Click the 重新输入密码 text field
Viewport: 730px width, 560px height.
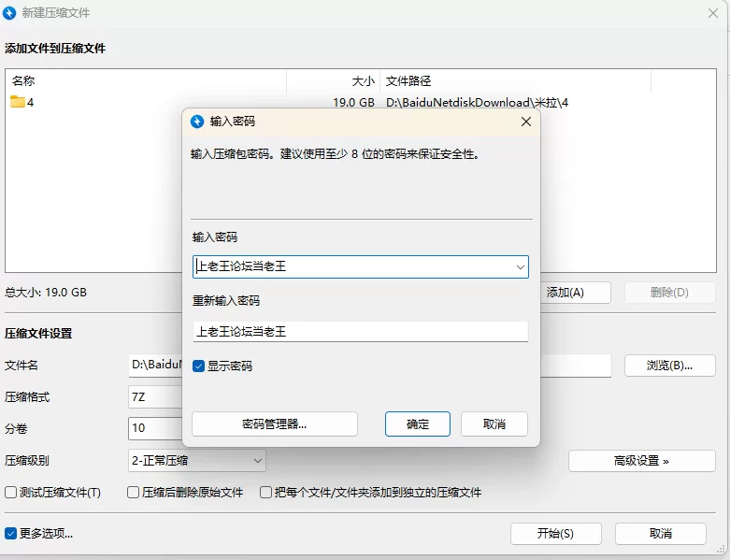360,332
